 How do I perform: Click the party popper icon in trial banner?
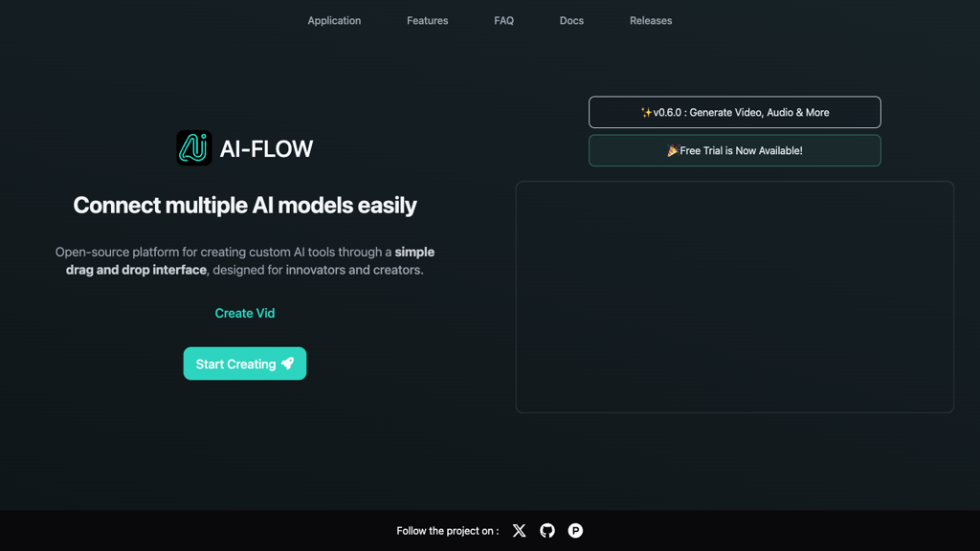tap(674, 150)
